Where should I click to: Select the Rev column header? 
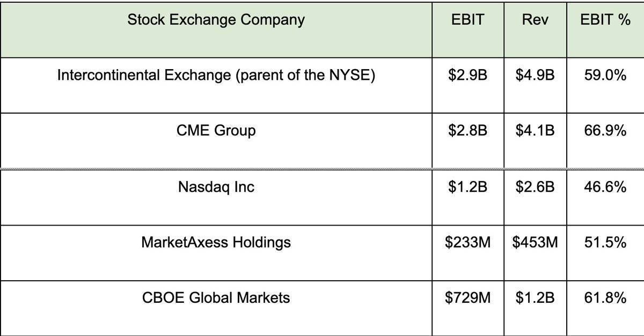(x=535, y=21)
